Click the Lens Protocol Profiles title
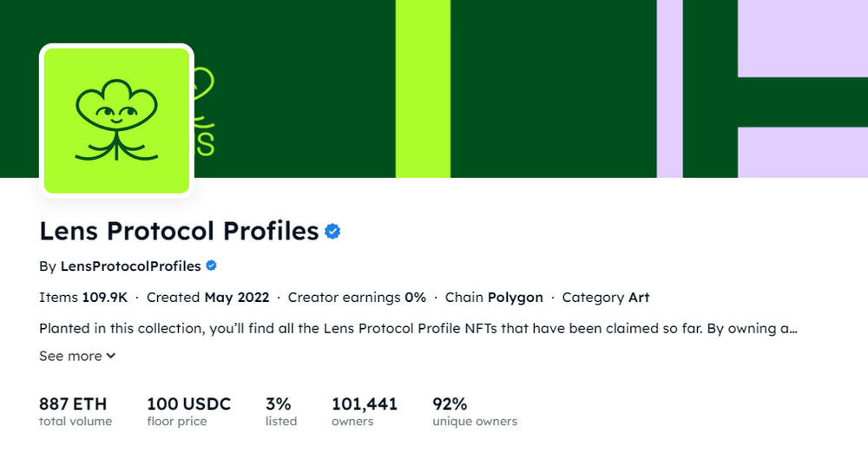868x453 pixels. [x=179, y=231]
